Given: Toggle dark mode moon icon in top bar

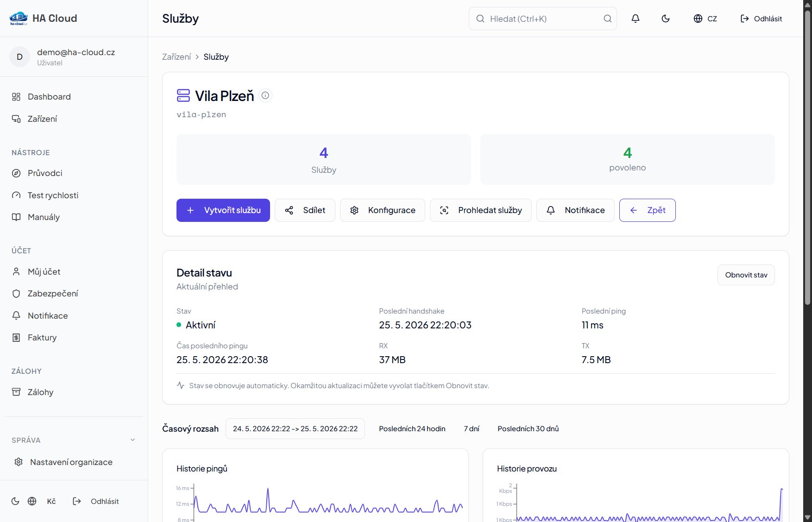Looking at the screenshot, I should pos(666,19).
